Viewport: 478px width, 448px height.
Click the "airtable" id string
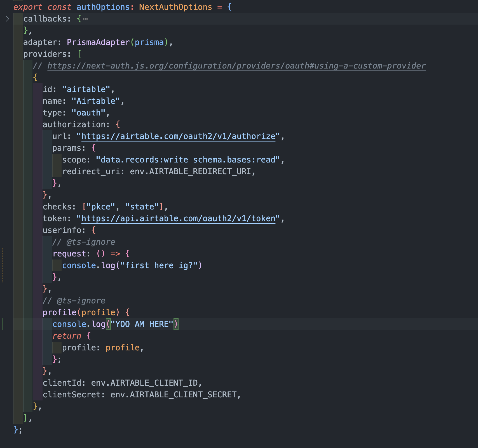pyautogui.click(x=86, y=89)
